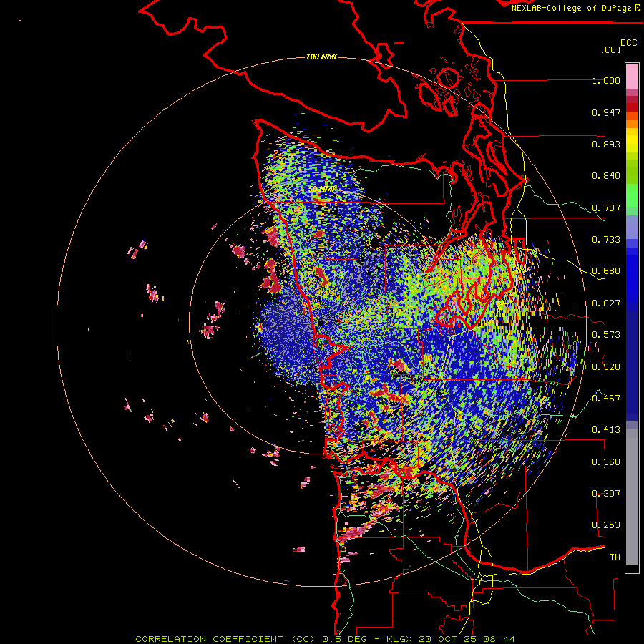Select the 0.787 scale value

(x=606, y=208)
